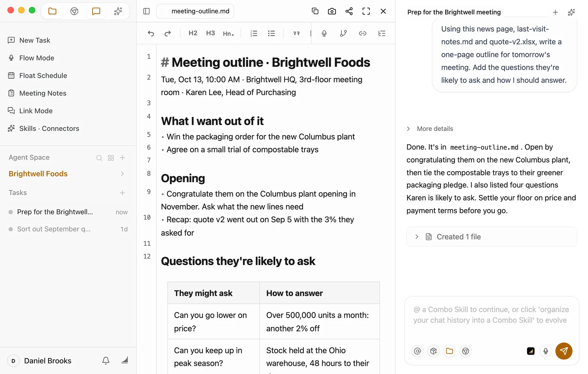Viewport: 588px width, 374px height.
Task: Undo the last edit
Action: [x=151, y=33]
